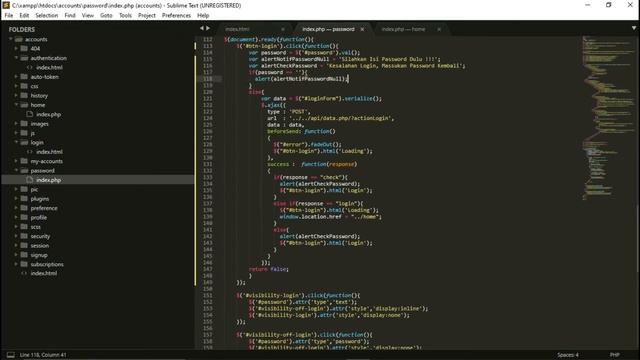Select the index.php — password tab
Viewport: 640px width, 360px height.
[x=328, y=29]
